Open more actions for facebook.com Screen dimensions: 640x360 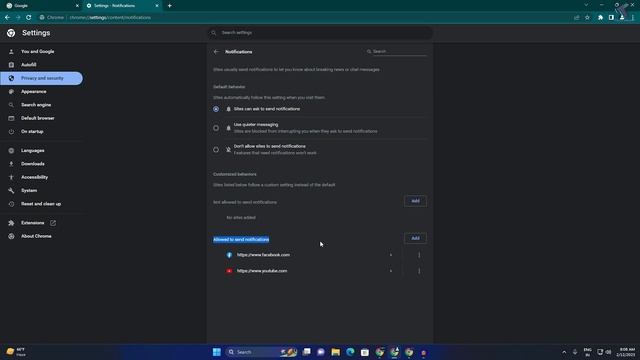point(419,255)
